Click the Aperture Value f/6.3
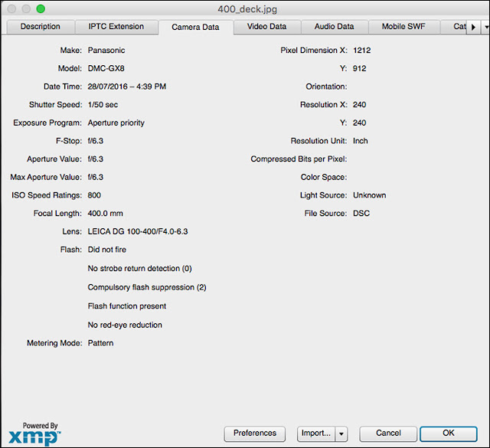 [x=95, y=159]
